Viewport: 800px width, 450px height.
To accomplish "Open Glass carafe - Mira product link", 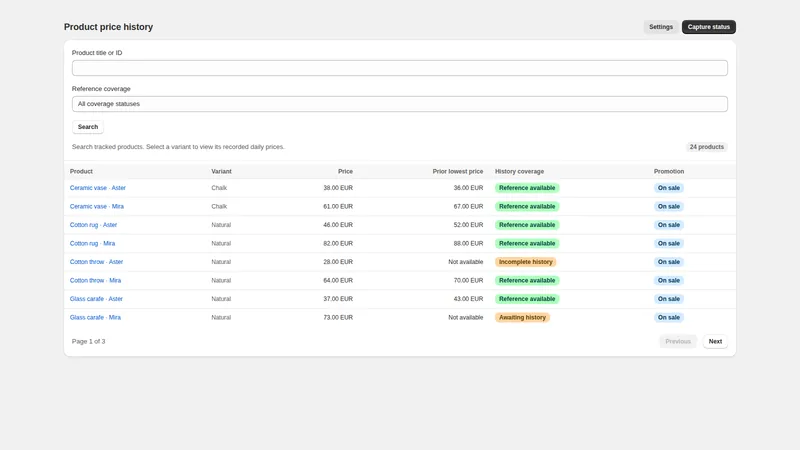I will click(95, 317).
